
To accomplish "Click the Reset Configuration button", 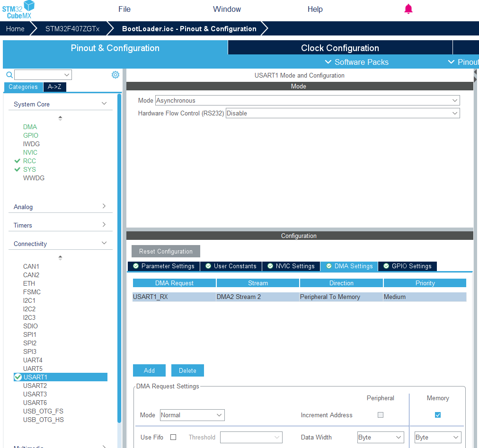I will [x=166, y=251].
